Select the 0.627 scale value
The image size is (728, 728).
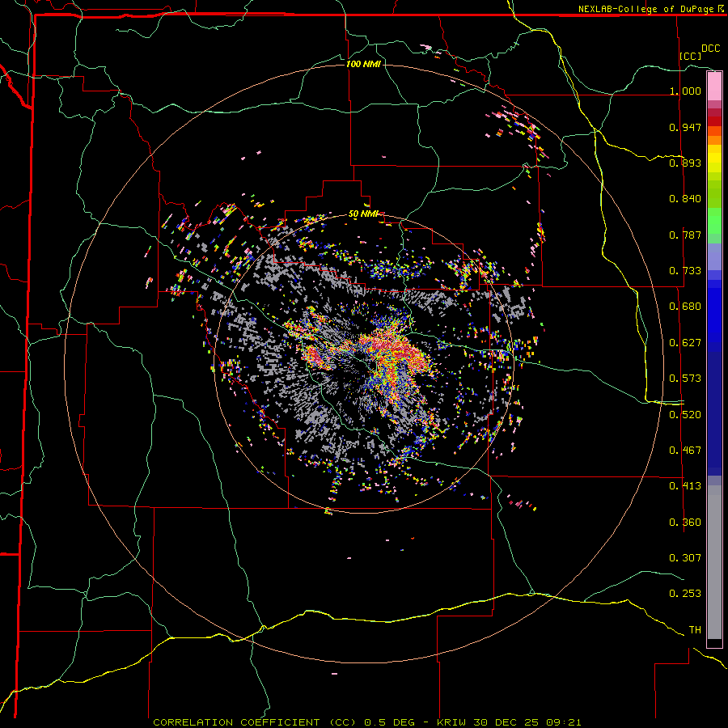pos(685,342)
